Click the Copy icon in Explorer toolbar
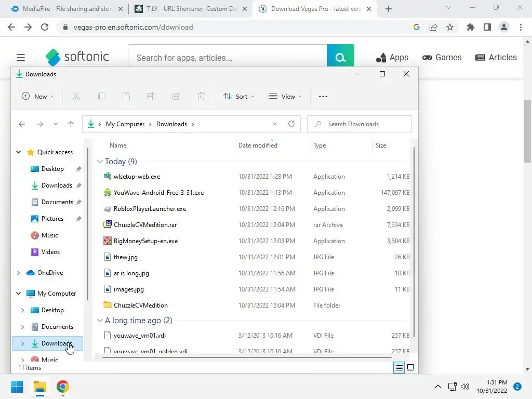 click(101, 96)
